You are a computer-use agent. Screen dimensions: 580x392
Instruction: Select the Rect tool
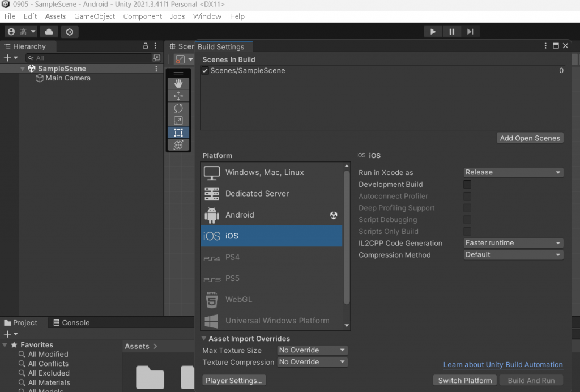[178, 133]
